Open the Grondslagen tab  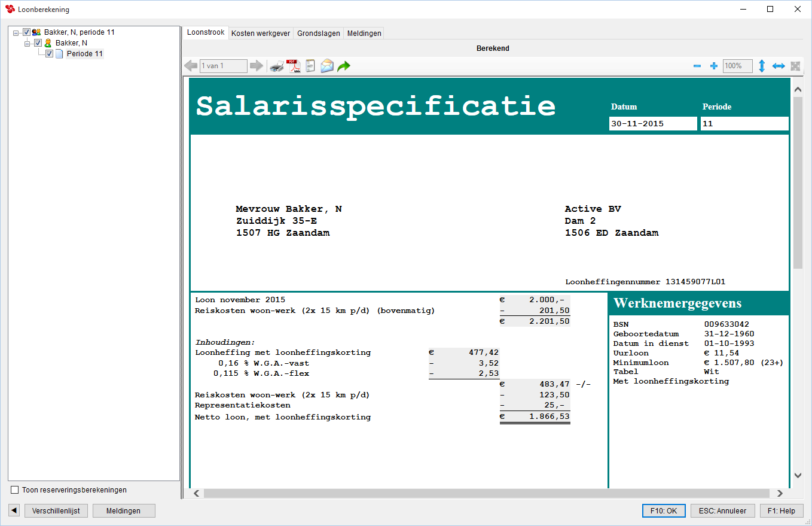319,34
